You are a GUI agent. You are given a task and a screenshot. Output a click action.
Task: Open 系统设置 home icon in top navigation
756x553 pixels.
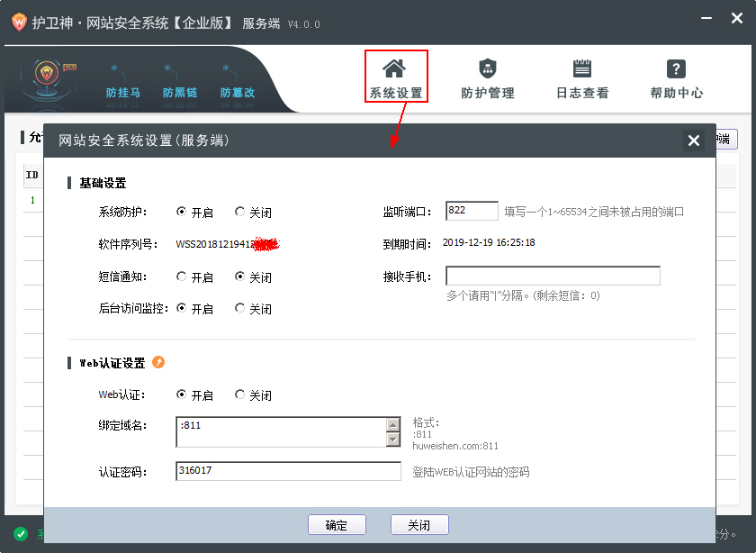394,69
